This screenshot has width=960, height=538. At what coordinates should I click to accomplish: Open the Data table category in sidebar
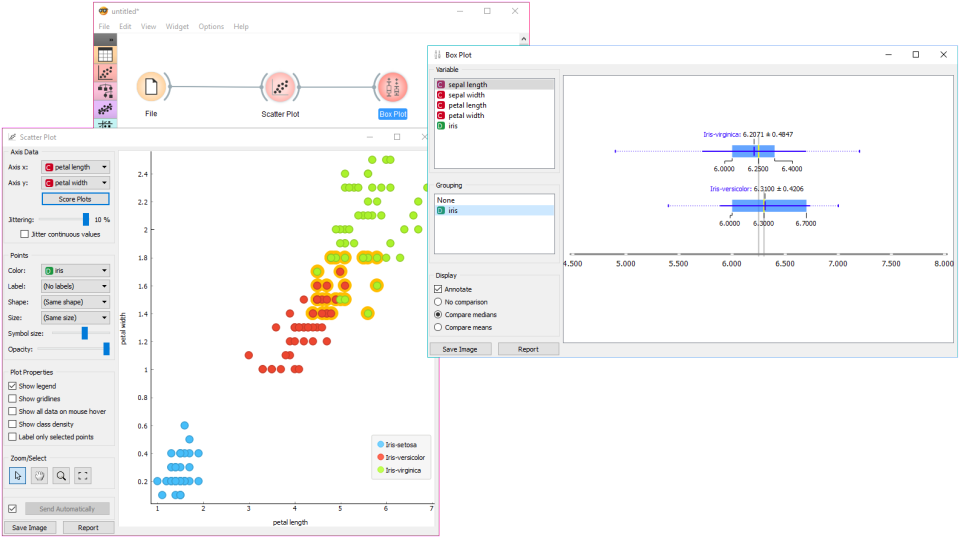(105, 55)
